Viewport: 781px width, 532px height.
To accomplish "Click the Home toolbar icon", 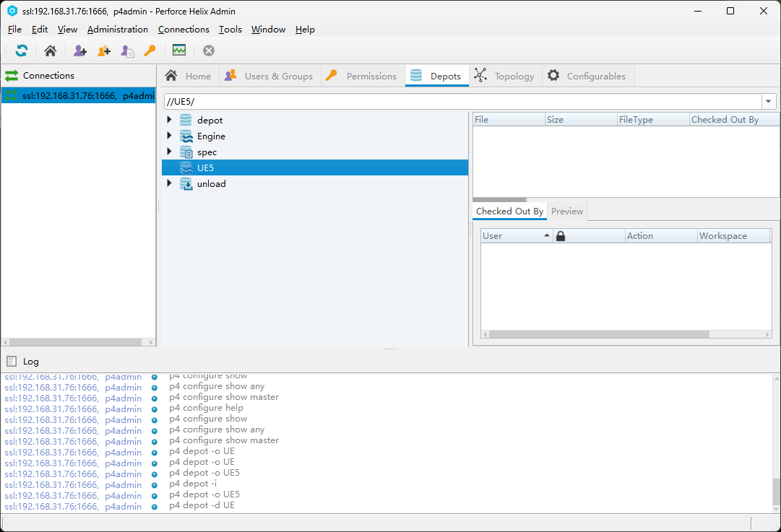I will [x=51, y=51].
